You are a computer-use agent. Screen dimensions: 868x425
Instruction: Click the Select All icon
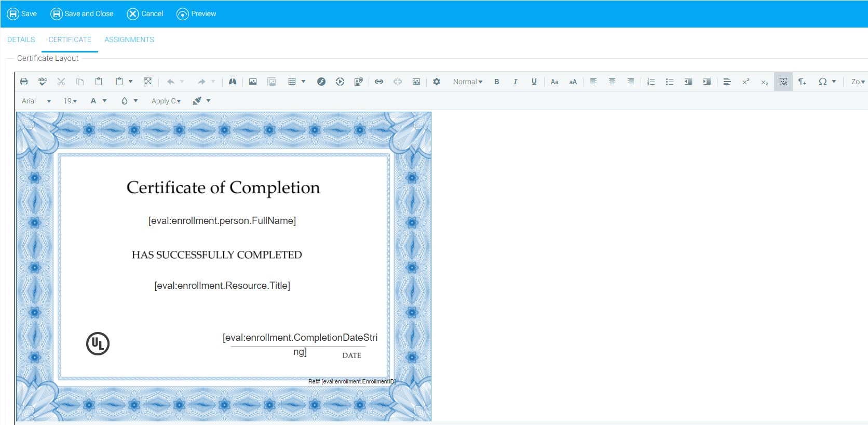(x=148, y=82)
